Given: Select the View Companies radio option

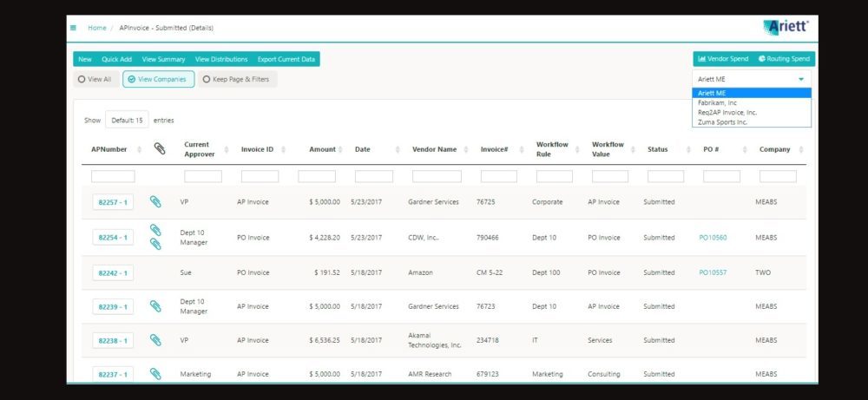Looking at the screenshot, I should pos(158,79).
